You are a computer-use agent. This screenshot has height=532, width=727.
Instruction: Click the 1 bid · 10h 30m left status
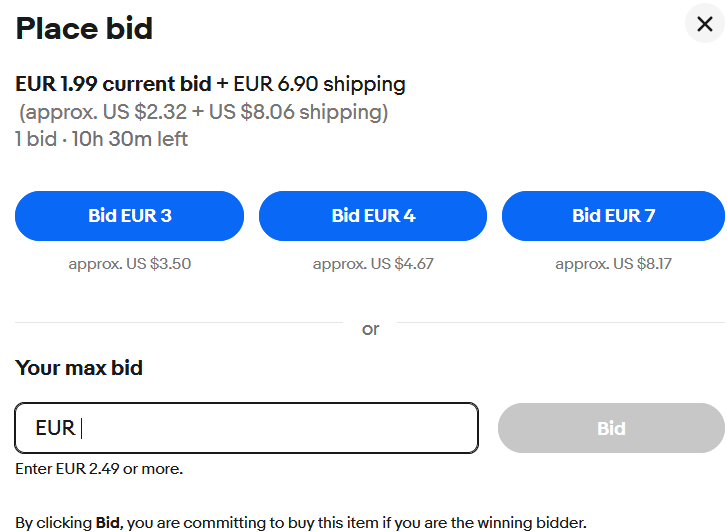pos(102,139)
